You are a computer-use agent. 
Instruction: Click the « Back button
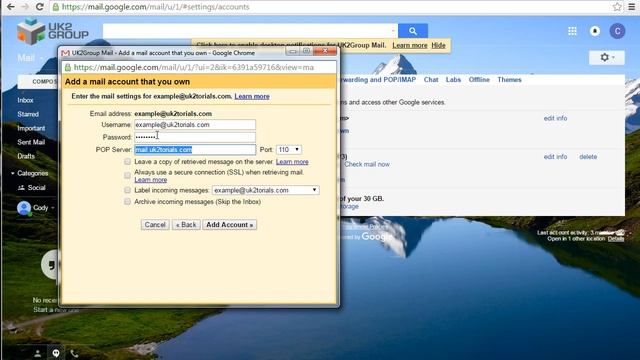point(186,224)
